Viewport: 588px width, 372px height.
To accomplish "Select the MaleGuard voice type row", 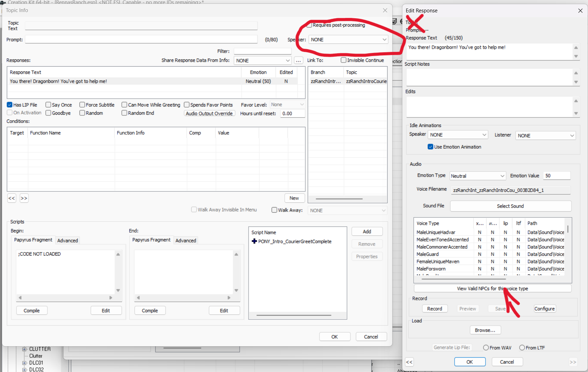I will tap(490, 254).
